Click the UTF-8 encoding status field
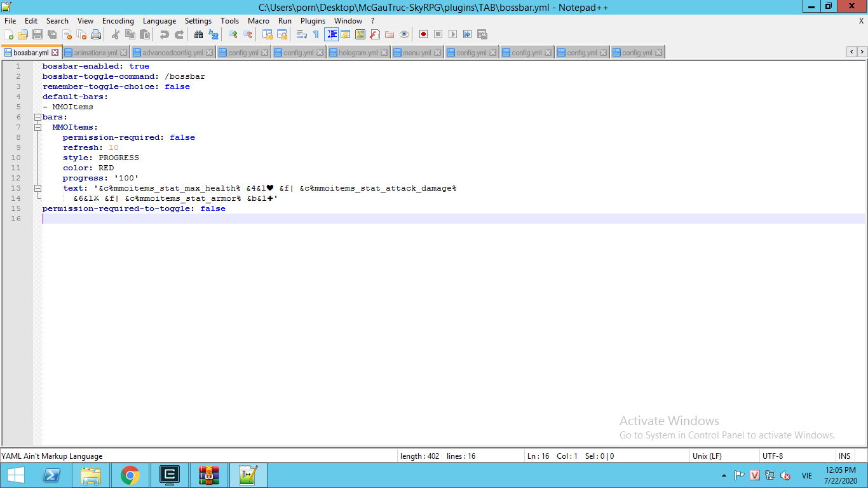The image size is (868, 488). tap(772, 456)
